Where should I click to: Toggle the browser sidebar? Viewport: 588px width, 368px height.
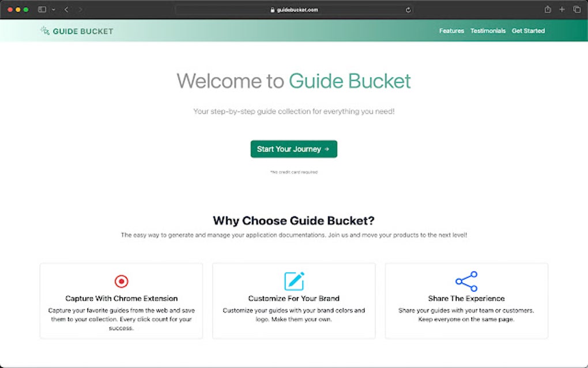coord(41,9)
